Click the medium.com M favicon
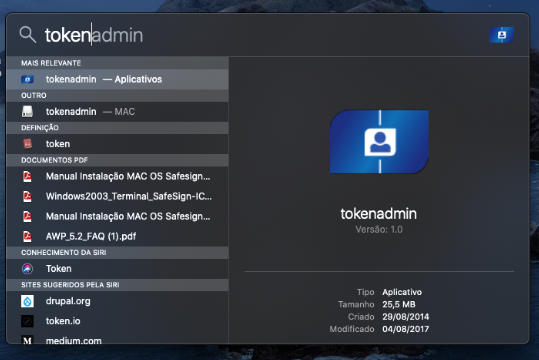539x360 pixels. pyautogui.click(x=28, y=340)
